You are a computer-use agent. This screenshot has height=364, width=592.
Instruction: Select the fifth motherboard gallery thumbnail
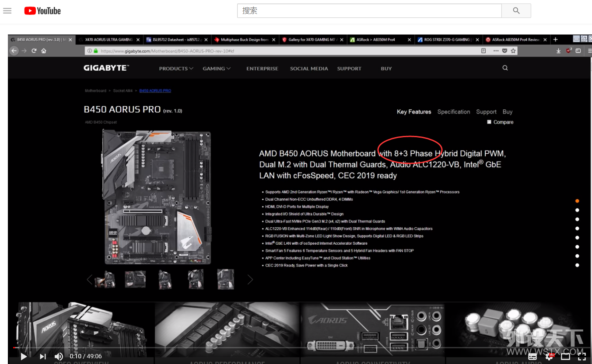(226, 279)
